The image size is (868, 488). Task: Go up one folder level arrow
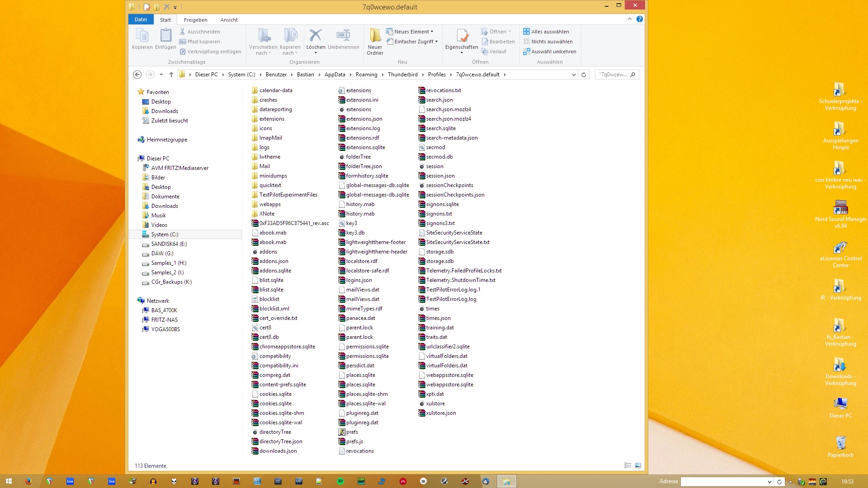click(171, 75)
